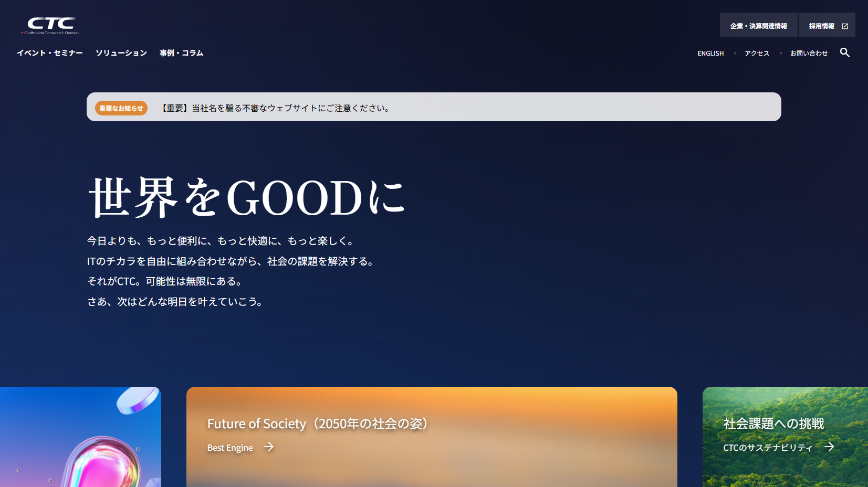Open the ソリューション menu
The width and height of the screenshot is (868, 487).
[121, 53]
